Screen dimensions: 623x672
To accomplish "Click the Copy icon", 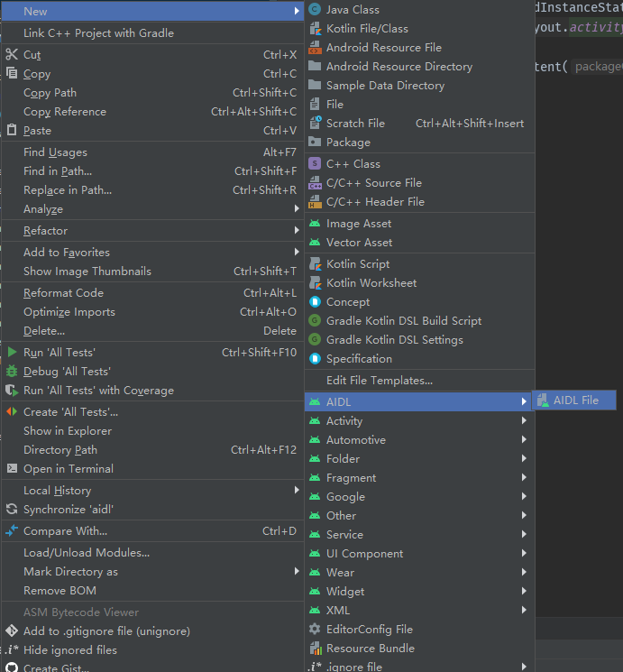I will [x=12, y=73].
